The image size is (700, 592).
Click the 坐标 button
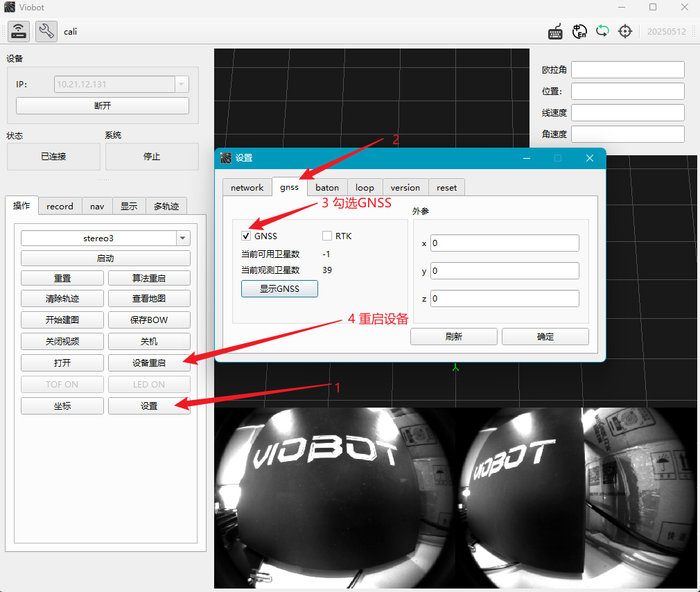62,406
